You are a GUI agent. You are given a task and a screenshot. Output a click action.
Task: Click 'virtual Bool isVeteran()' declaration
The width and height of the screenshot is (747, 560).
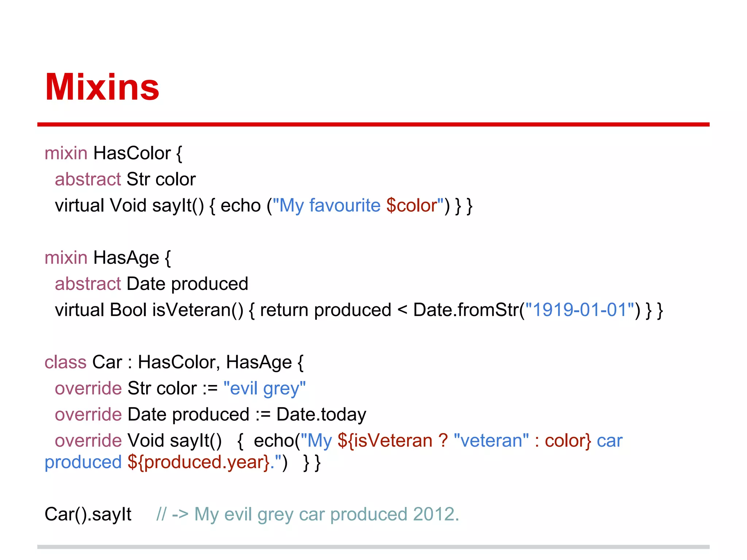(149, 310)
